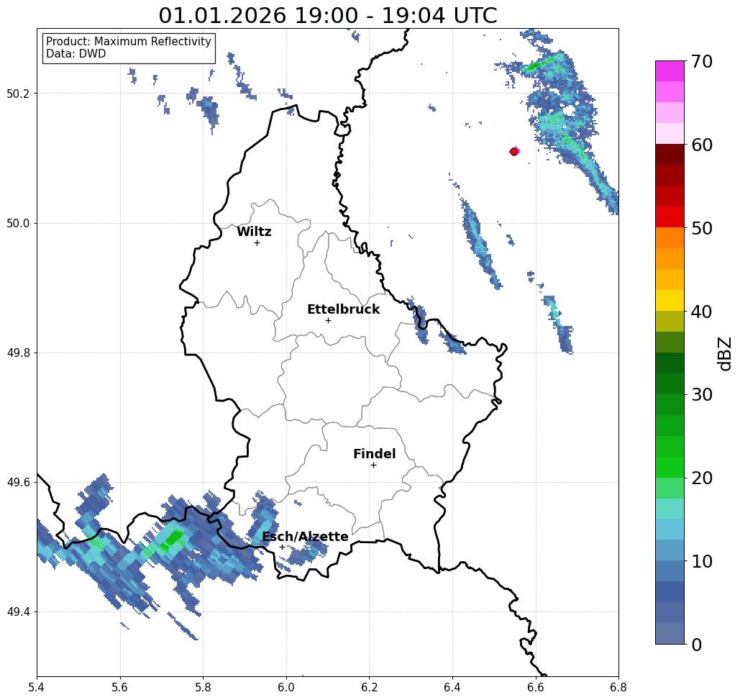Click the 6.4 longitude axis label
The width and height of the screenshot is (740, 700).
pos(452,687)
